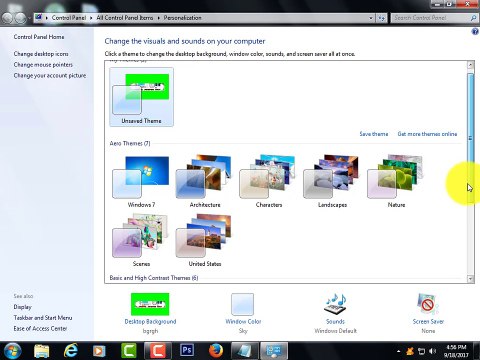The width and height of the screenshot is (480, 360).
Task: Open the taskbar clock and date
Action: click(x=456, y=351)
